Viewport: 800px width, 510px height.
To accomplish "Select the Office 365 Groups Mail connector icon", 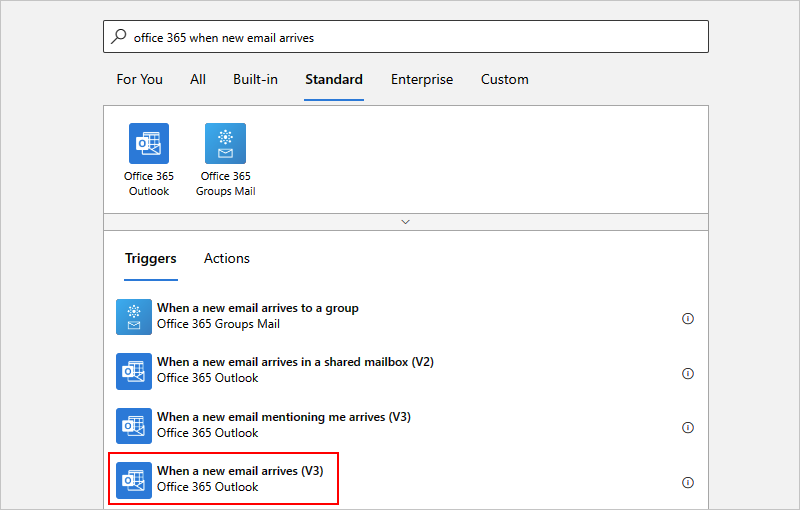I will (x=225, y=144).
